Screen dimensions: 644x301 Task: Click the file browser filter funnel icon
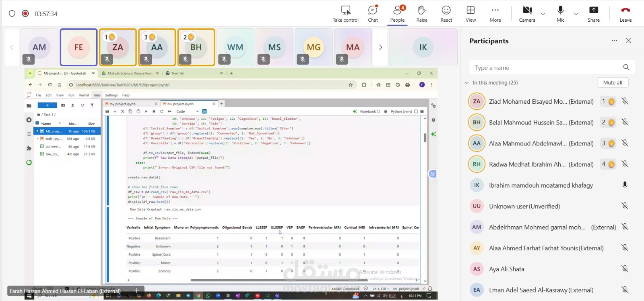(92, 105)
